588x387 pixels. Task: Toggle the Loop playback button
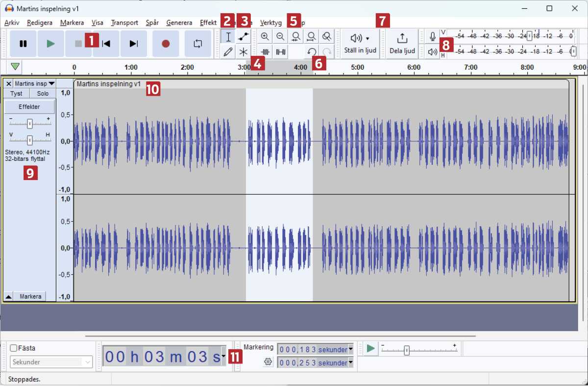(197, 44)
